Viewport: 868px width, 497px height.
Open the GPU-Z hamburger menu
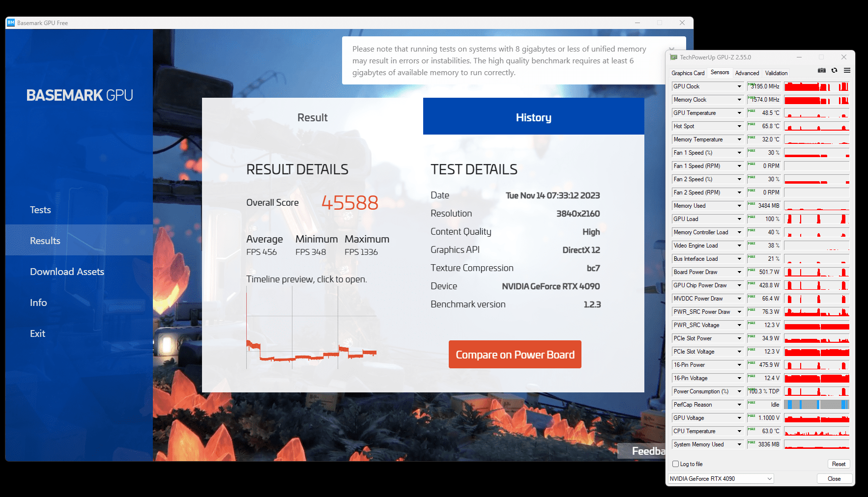[847, 70]
